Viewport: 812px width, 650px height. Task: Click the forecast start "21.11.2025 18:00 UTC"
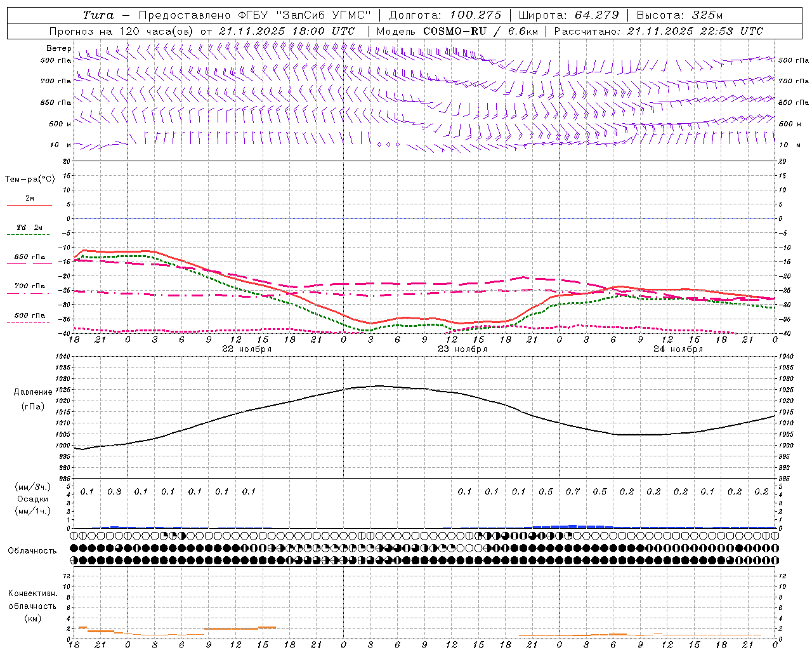pos(287,31)
